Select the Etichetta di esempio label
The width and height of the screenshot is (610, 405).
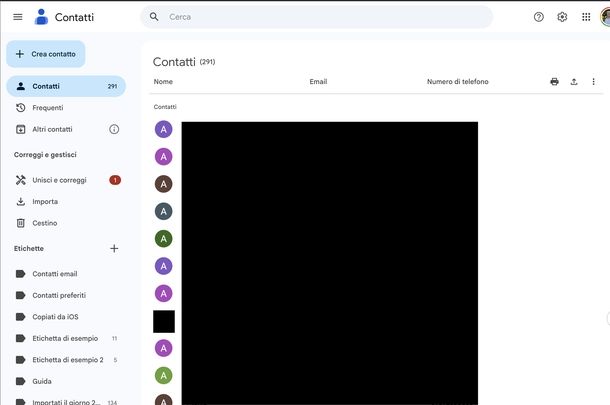pyautogui.click(x=66, y=338)
